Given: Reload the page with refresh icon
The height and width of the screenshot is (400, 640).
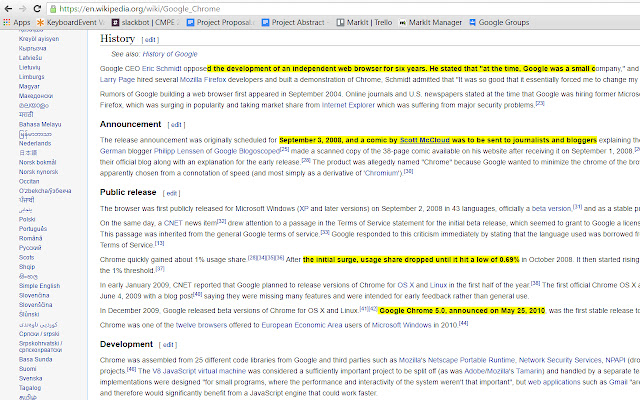Looking at the screenshot, I should [37, 9].
